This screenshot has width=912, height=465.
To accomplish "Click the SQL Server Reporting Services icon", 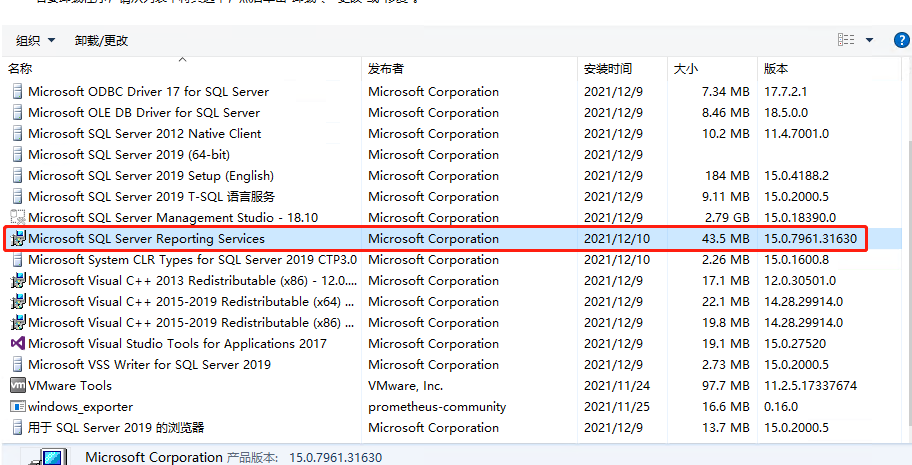I will [18, 238].
